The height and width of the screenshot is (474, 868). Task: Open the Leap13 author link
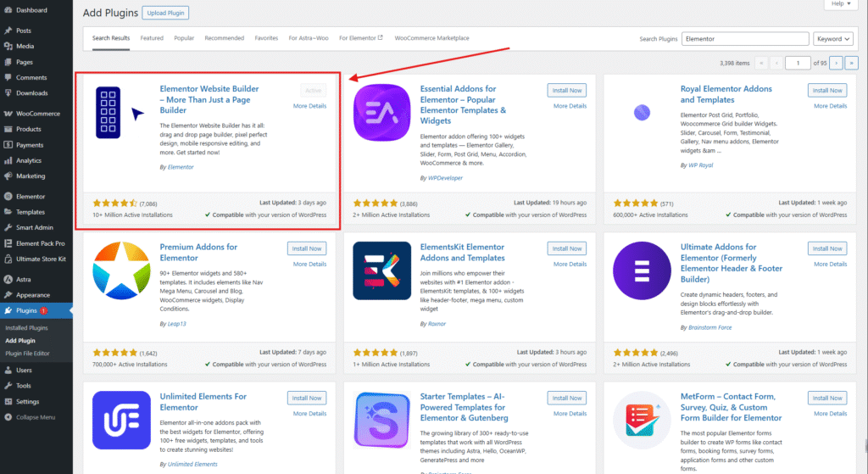pos(176,324)
